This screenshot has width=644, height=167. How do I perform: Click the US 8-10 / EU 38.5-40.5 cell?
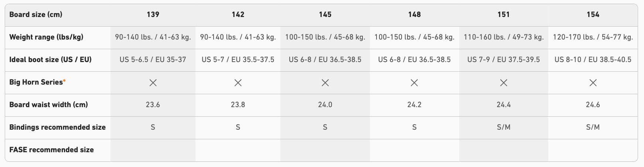(x=593, y=60)
